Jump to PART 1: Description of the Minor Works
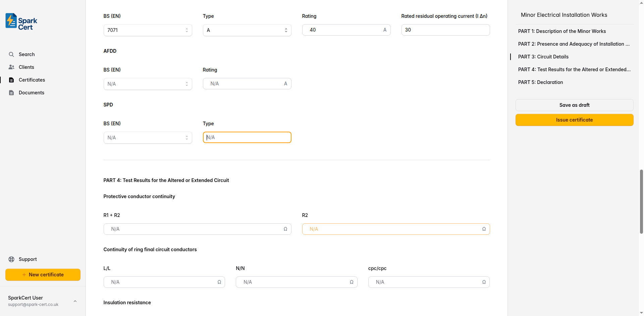 [x=562, y=31]
